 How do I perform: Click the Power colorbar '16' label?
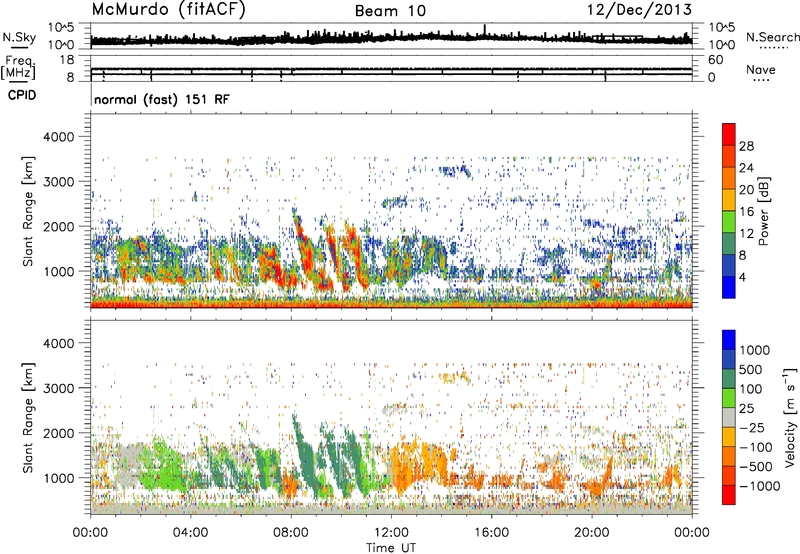coord(746,212)
